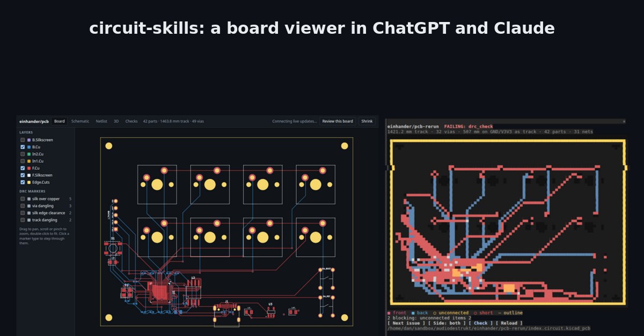Click the green In2.Cu color swatch

[29, 154]
